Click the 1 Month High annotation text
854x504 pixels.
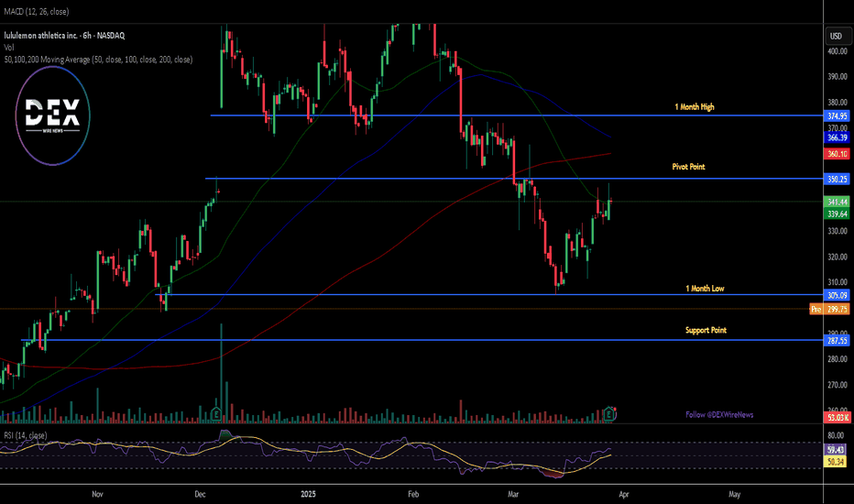tap(695, 107)
